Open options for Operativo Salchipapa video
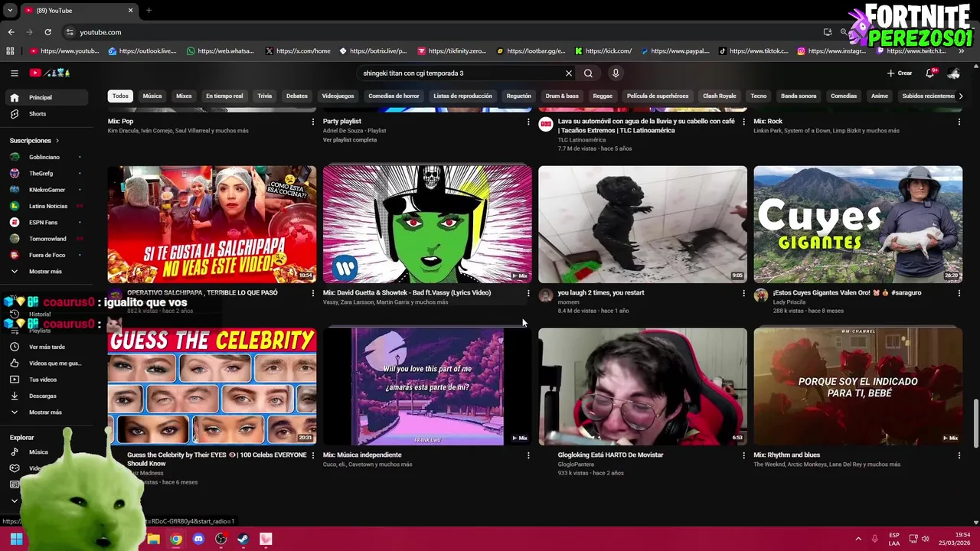 (312, 293)
